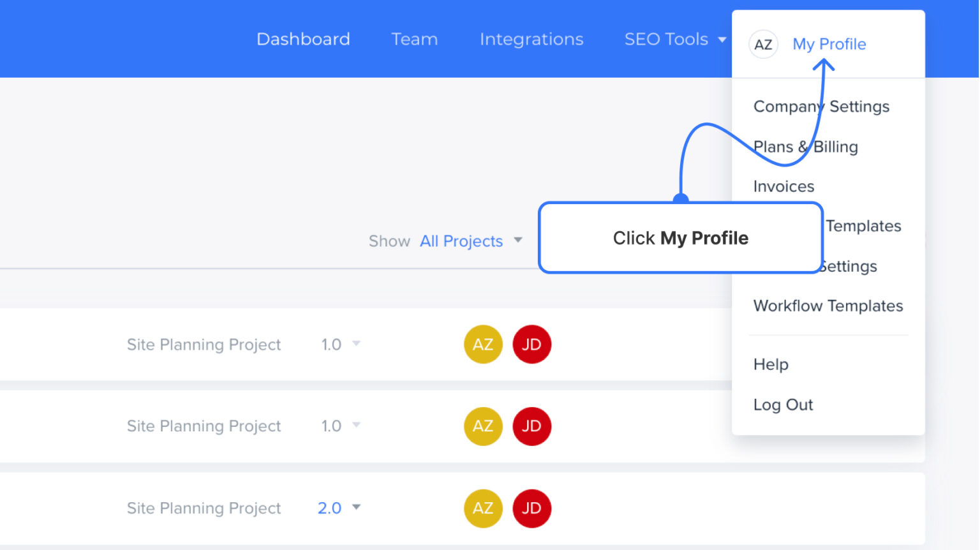The image size is (980, 550).
Task: Open Company Settings
Action: click(x=821, y=106)
